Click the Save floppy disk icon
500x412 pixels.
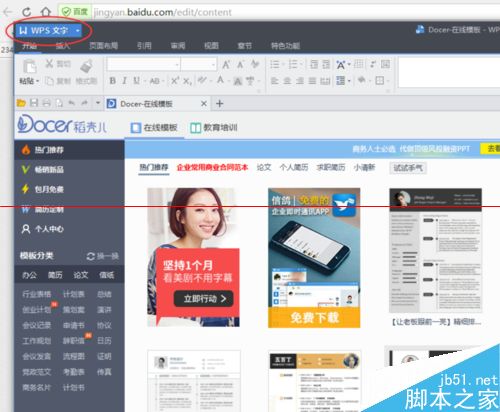[x=34, y=103]
